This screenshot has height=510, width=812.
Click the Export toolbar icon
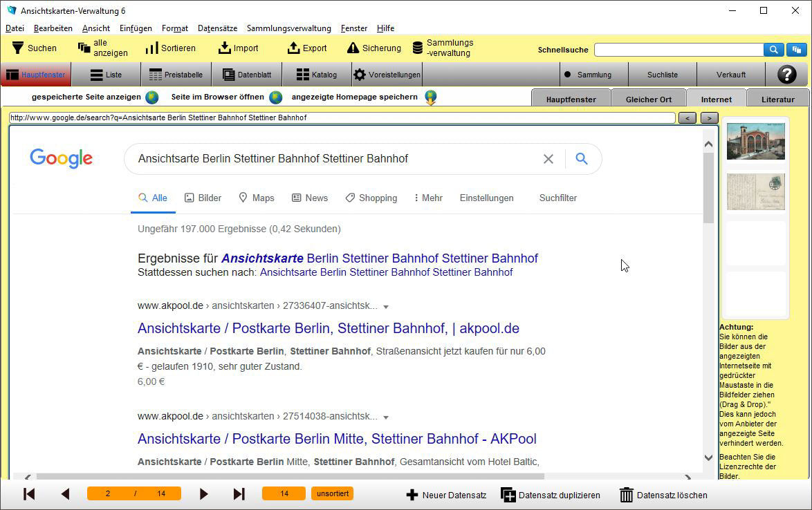pos(293,48)
